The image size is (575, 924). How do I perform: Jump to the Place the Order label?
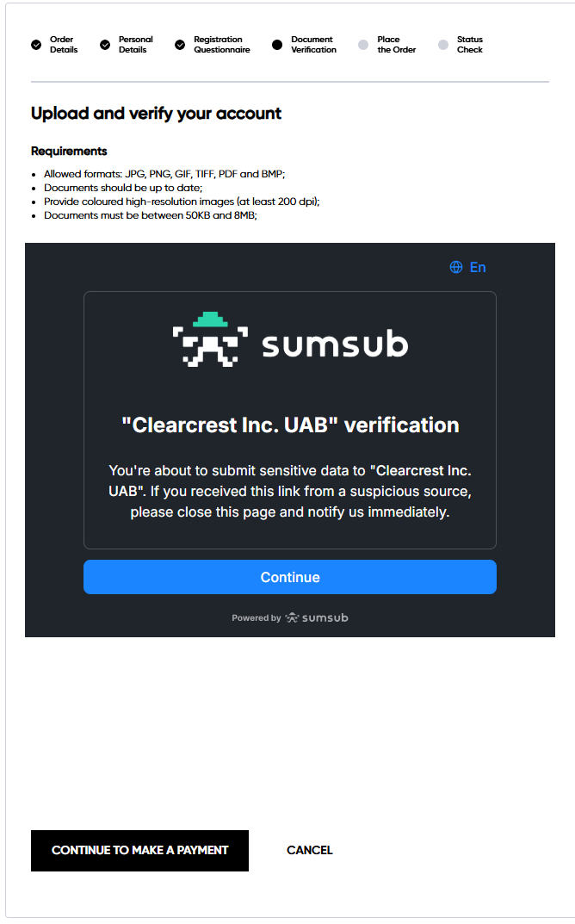[x=396, y=45]
